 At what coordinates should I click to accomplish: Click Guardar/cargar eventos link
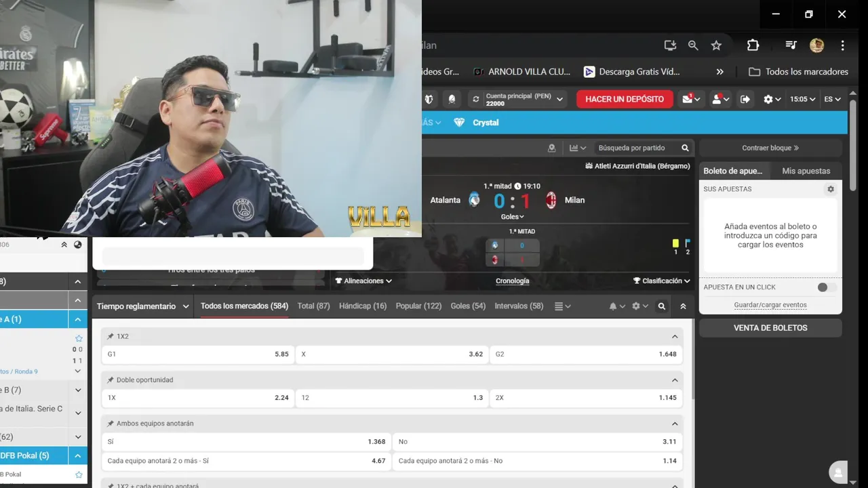[770, 305]
